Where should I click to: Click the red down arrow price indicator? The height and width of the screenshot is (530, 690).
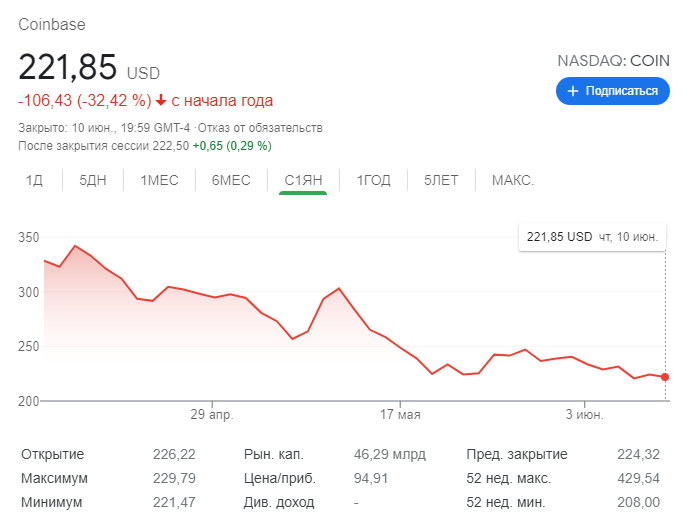click(x=161, y=101)
